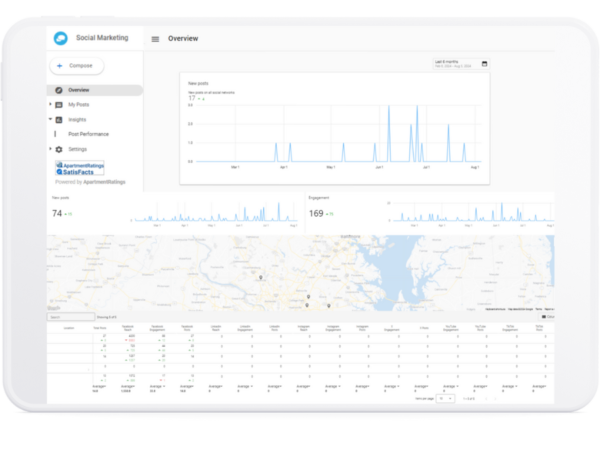Collapse the Insights section arrow
This screenshot has height=450, width=600.
tap(50, 119)
